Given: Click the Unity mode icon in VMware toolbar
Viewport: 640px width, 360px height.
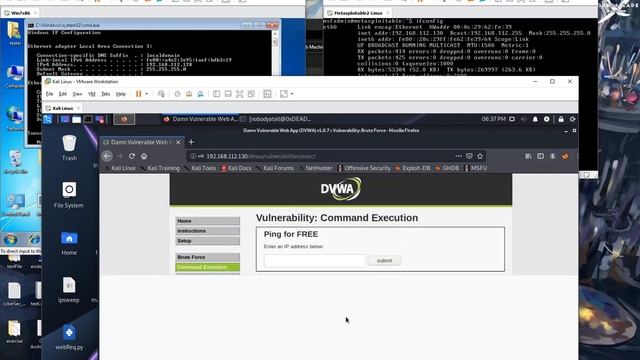Looking at the screenshot, I should tap(251, 94).
